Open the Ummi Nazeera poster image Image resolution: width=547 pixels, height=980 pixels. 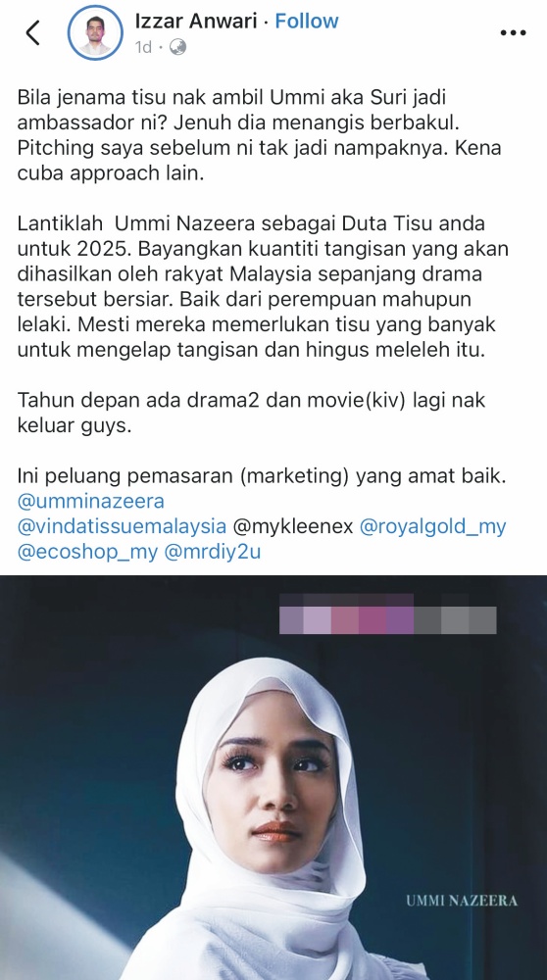(x=273, y=777)
